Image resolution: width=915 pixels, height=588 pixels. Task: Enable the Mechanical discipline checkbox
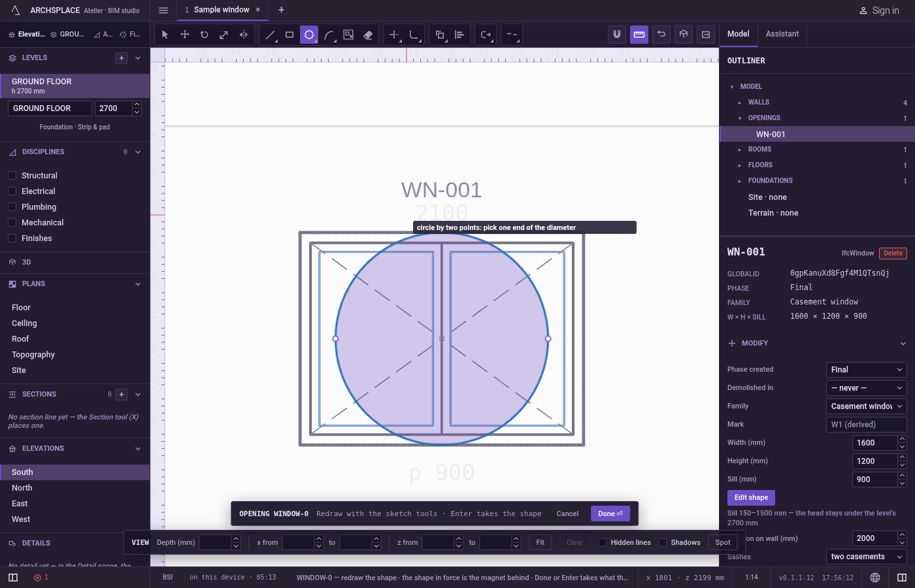(12, 223)
